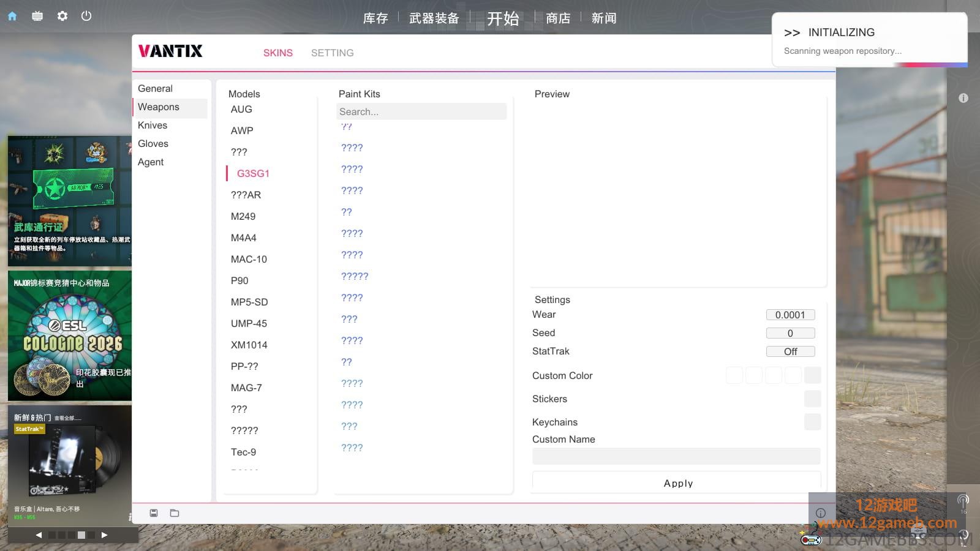This screenshot has height=551, width=980.
Task: Pick the fourth Custom Color swatch
Action: (x=793, y=375)
